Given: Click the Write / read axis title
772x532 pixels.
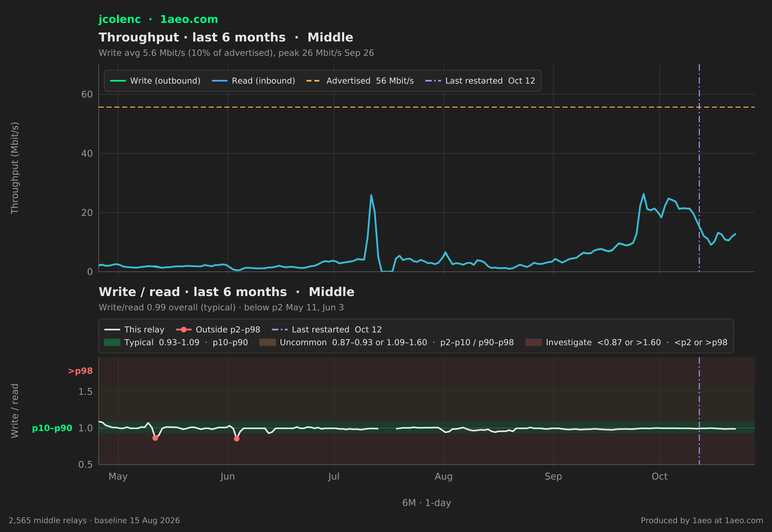Looking at the screenshot, I should pyautogui.click(x=15, y=411).
